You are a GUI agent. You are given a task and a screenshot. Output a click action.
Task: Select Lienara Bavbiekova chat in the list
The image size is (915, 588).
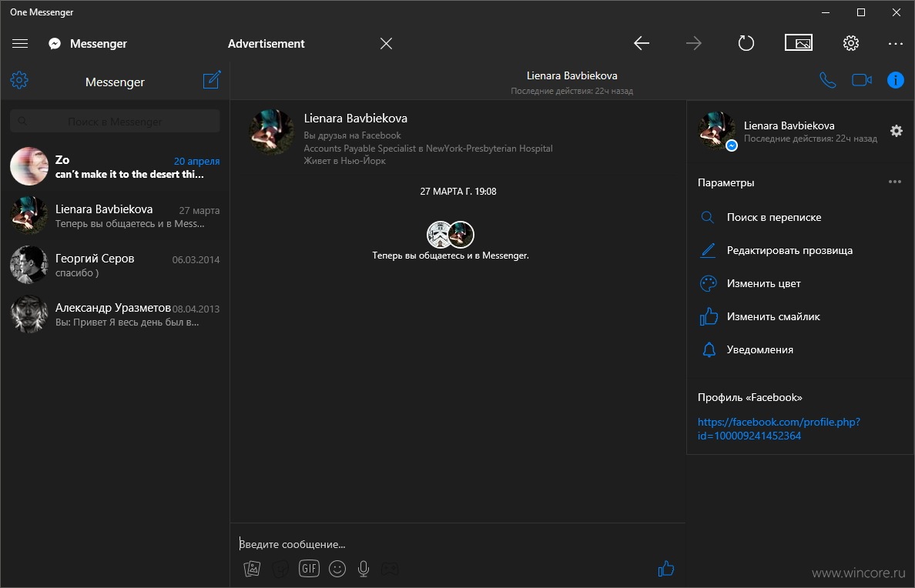pyautogui.click(x=115, y=215)
